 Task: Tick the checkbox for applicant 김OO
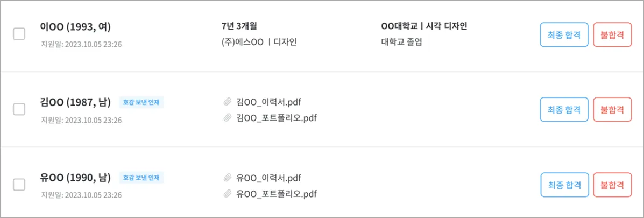19,109
